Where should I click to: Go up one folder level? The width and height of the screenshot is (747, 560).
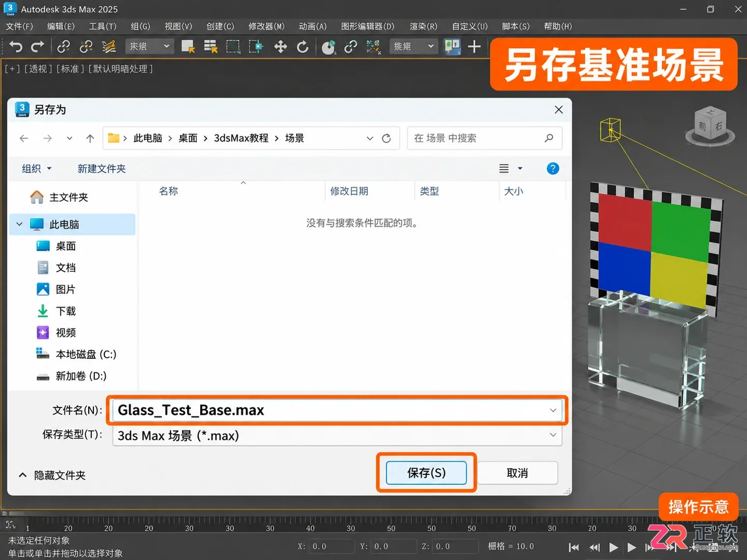click(x=90, y=138)
